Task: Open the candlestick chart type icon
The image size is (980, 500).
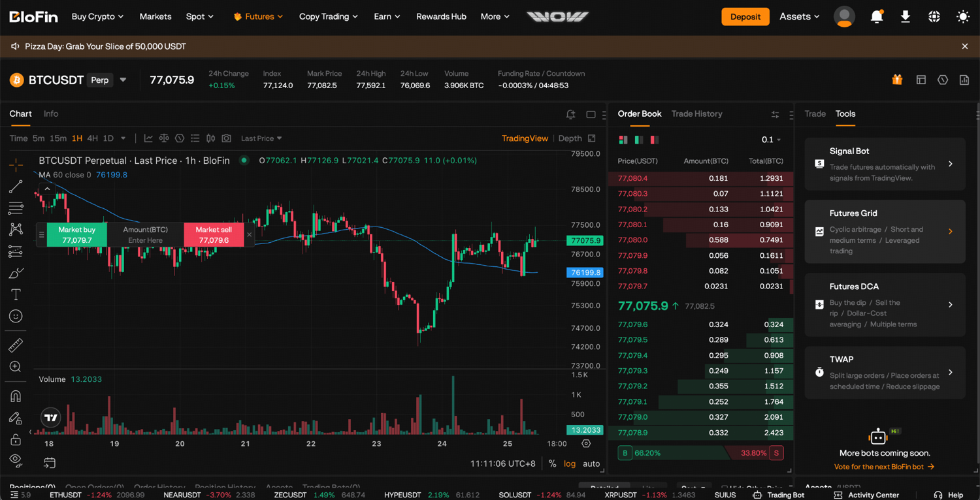Action: 210,138
